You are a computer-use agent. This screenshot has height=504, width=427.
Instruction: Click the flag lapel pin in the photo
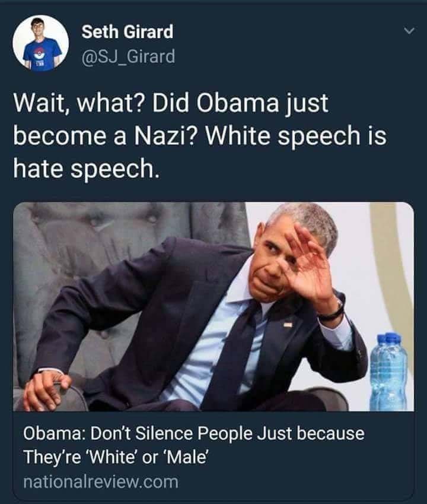point(288,325)
